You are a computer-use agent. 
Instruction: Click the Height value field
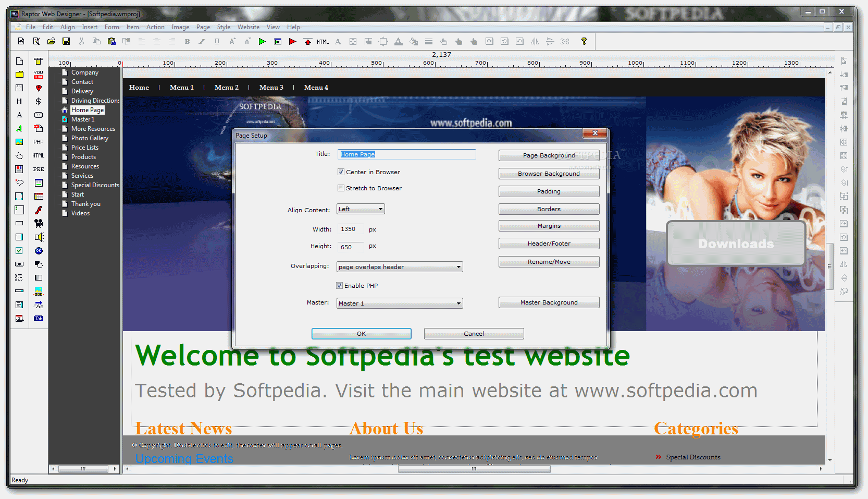(351, 247)
